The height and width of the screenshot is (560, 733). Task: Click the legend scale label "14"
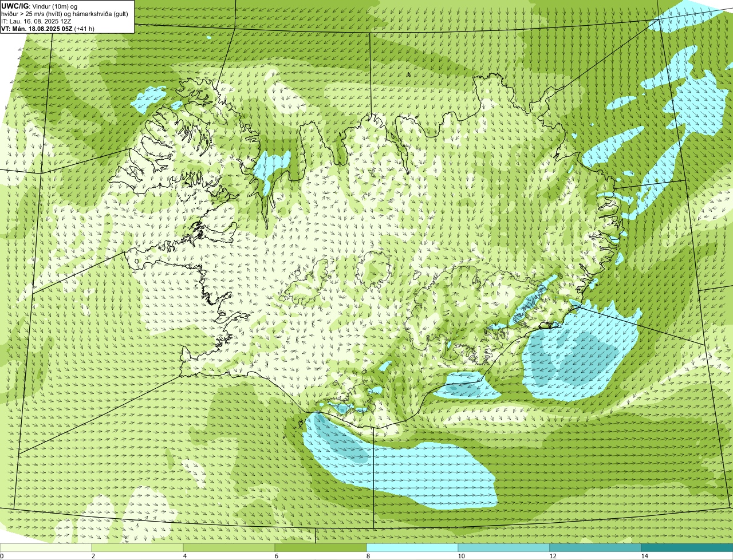(644, 556)
